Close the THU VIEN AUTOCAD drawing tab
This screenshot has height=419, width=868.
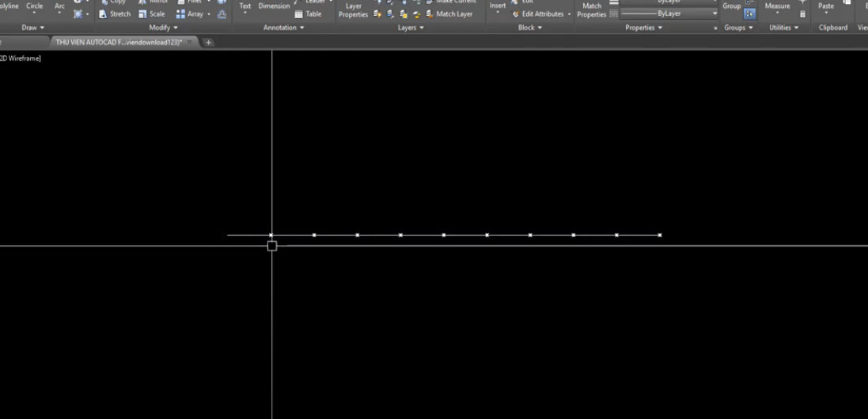tap(190, 42)
